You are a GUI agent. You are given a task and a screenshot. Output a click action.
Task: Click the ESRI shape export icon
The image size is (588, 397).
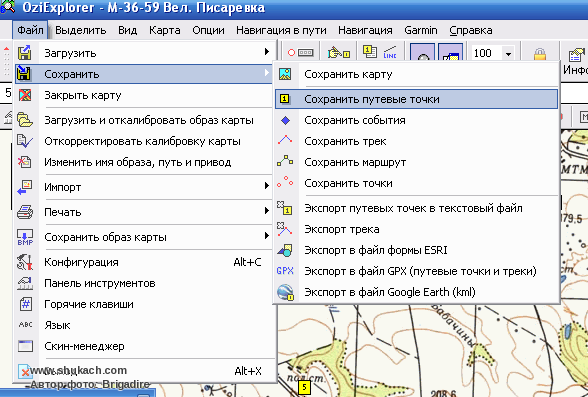coord(285,250)
